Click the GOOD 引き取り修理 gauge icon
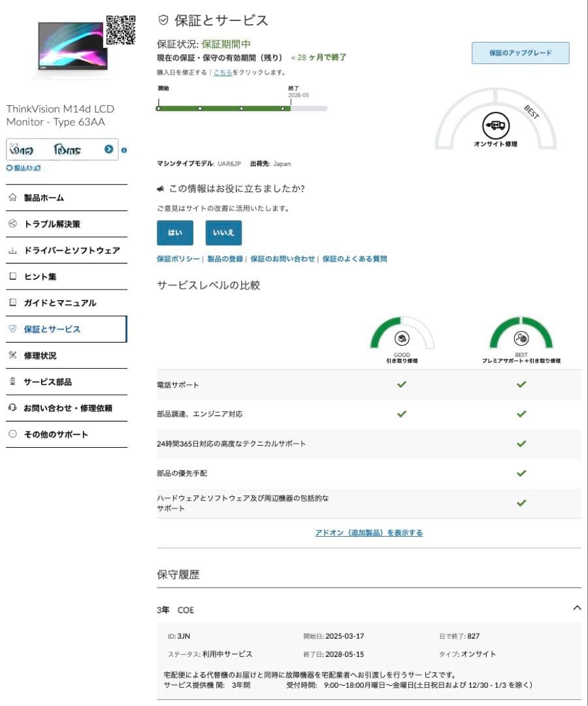 pyautogui.click(x=401, y=339)
